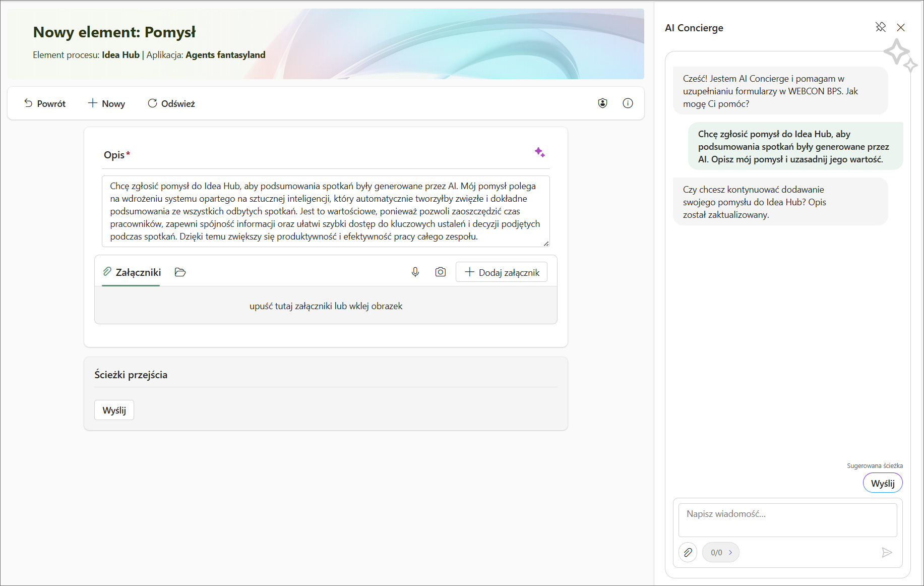Screen dimensions: 924x586
Task: Send chat message with the paper plane icon
Action: [x=888, y=552]
